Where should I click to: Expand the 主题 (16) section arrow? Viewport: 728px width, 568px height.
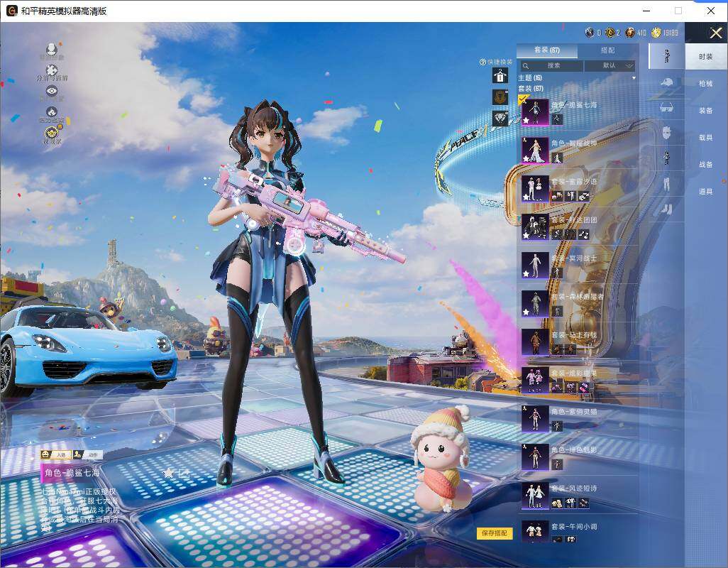tap(634, 78)
